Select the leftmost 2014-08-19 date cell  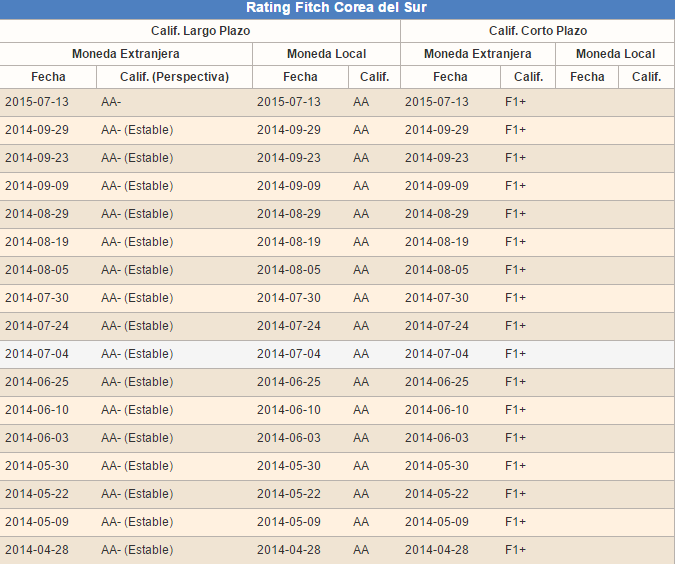37,242
